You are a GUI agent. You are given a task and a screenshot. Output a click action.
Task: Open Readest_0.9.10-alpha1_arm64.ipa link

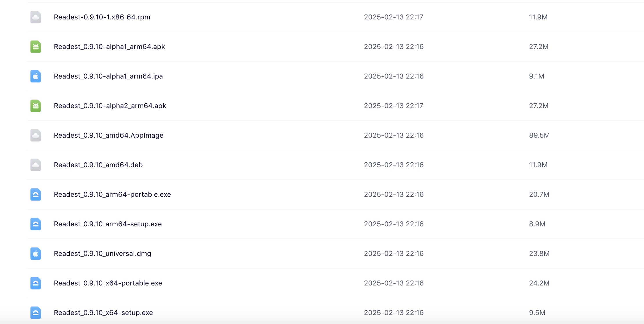108,76
